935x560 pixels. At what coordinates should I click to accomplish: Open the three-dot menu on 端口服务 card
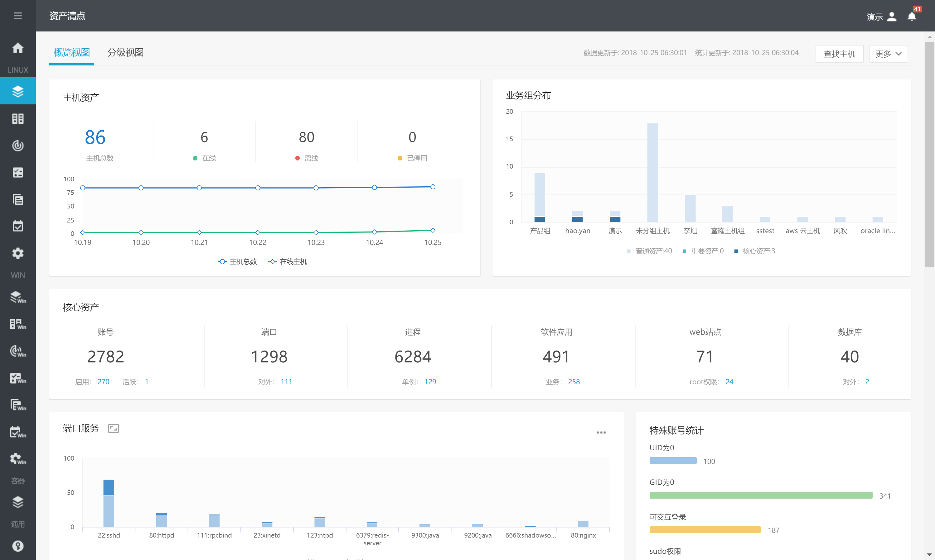pos(601,433)
